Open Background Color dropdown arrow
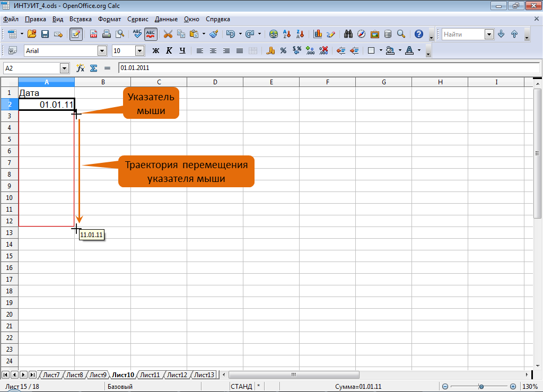Screen dimensions: 543x392 click(x=400, y=50)
